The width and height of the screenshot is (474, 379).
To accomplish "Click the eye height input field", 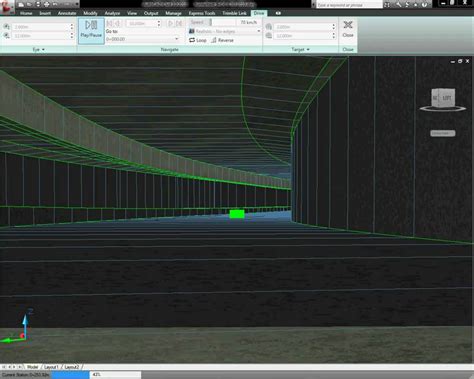I will [40, 27].
